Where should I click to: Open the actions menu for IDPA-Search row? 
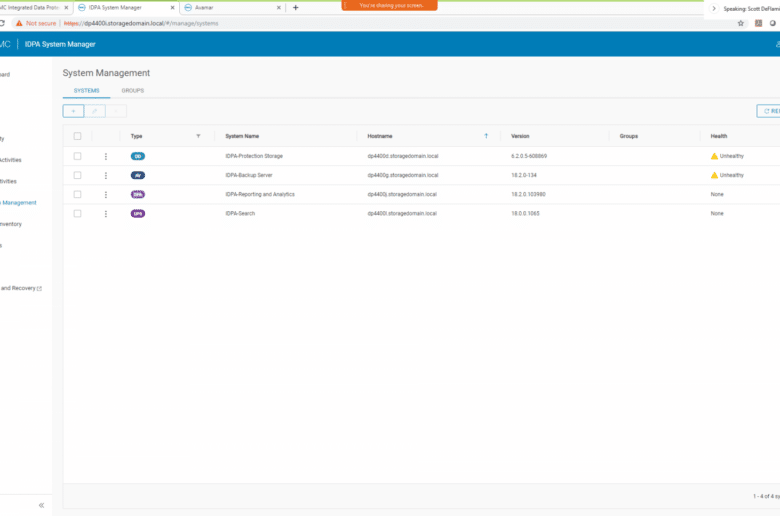tap(105, 213)
